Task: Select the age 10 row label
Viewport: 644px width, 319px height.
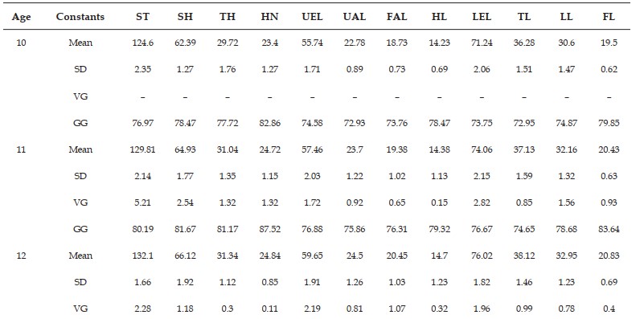Action: click(x=21, y=43)
